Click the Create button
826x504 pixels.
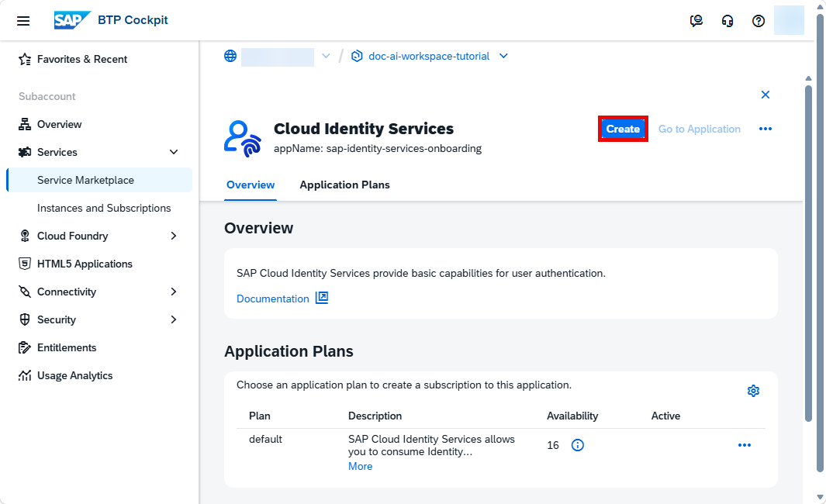pyautogui.click(x=623, y=129)
